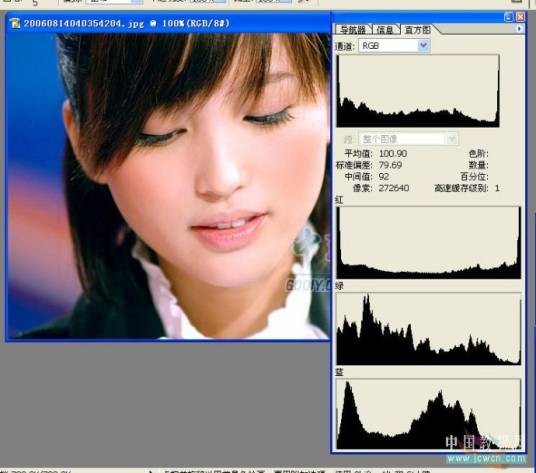This screenshot has height=473, width=536.
Task: Click the 红 red channel label
Action: point(339,200)
